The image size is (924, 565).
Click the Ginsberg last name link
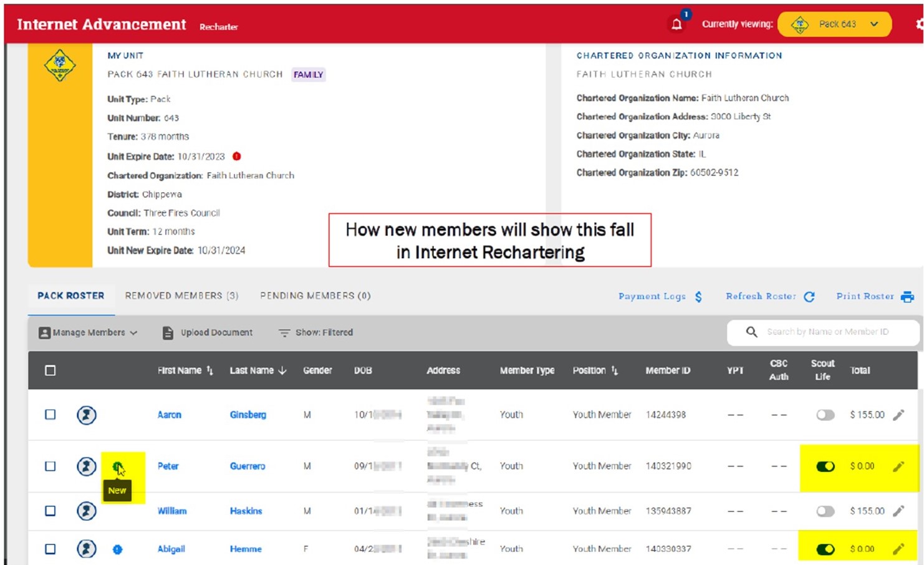[248, 415]
